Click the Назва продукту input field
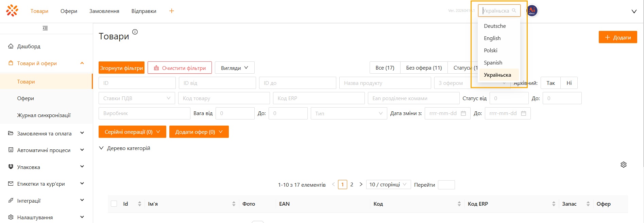 [x=385, y=83]
